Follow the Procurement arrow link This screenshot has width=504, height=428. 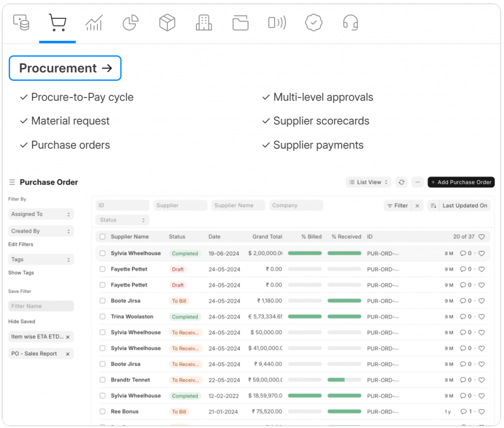(x=65, y=68)
